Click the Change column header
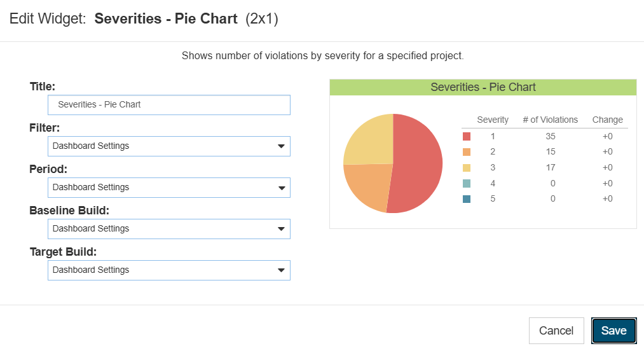 pyautogui.click(x=608, y=120)
